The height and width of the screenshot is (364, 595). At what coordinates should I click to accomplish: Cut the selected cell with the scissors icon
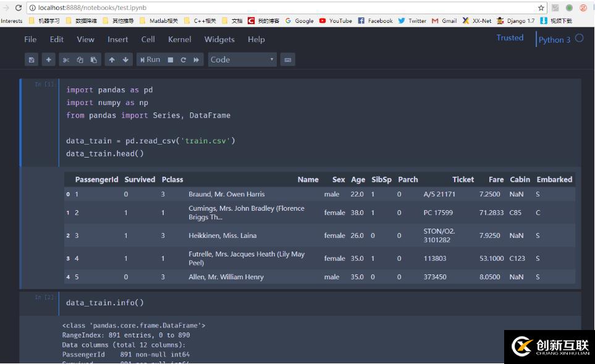tap(66, 59)
